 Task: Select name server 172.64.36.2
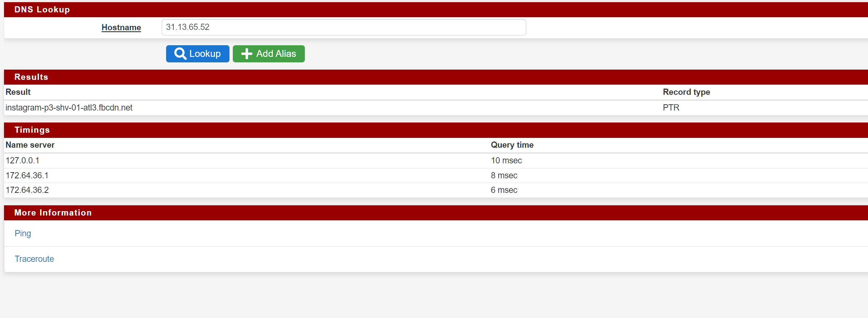point(27,190)
